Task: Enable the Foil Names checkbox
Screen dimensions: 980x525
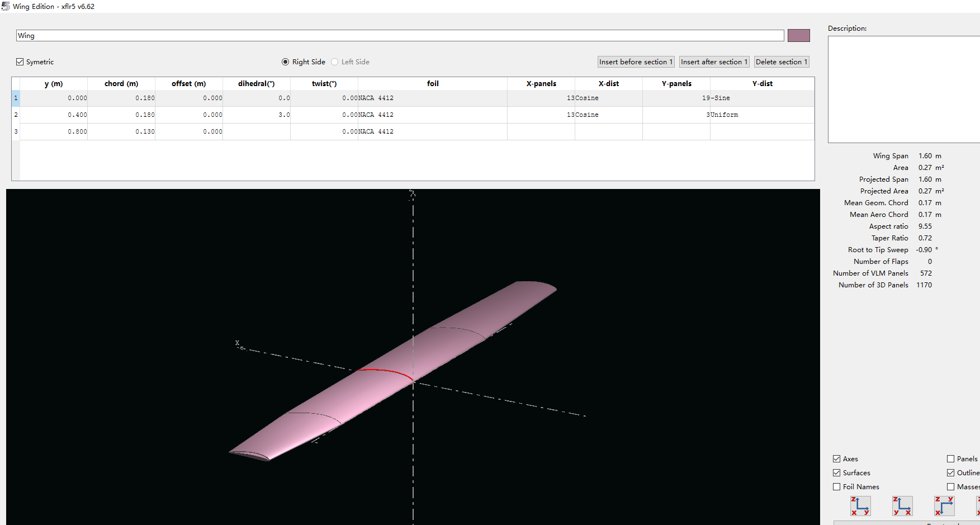Action: 837,486
